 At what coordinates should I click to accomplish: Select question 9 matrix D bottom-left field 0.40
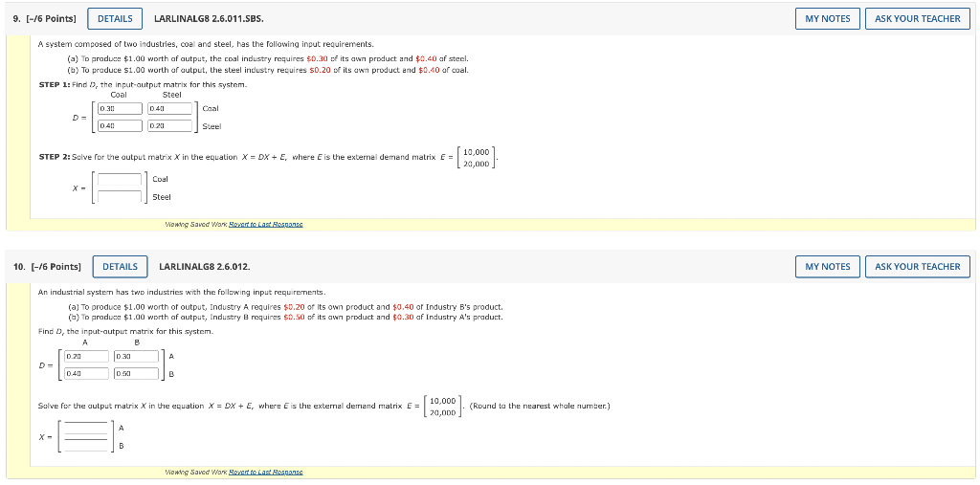point(120,125)
